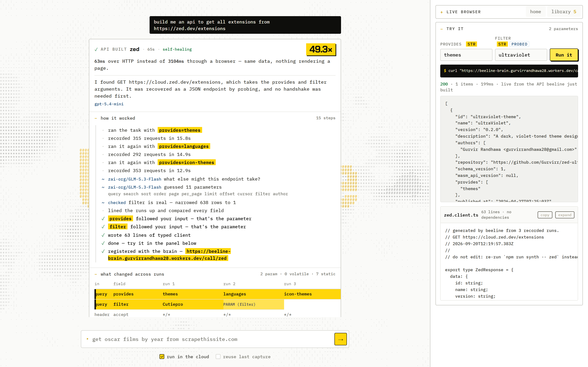Open the beeline-brain call/zed URL link
The width and height of the screenshot is (588, 367).
pos(169,255)
